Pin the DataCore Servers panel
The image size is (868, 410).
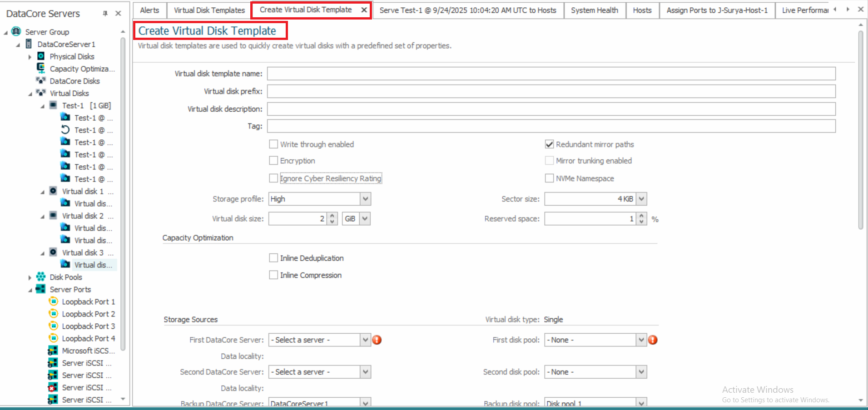click(105, 14)
